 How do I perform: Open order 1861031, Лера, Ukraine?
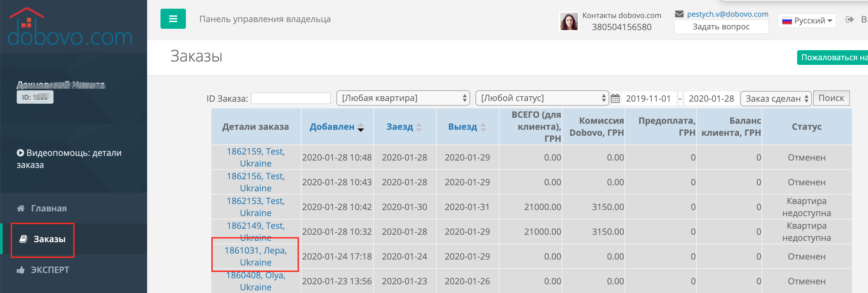tap(256, 256)
